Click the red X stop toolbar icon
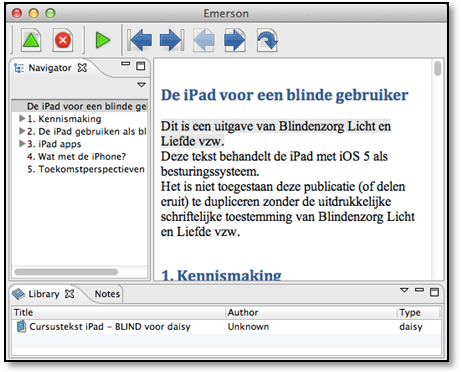 (x=63, y=40)
